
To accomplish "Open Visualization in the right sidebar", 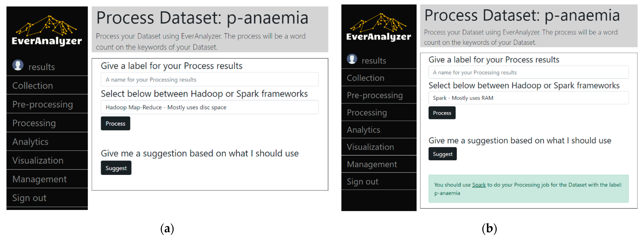I will coord(370,147).
